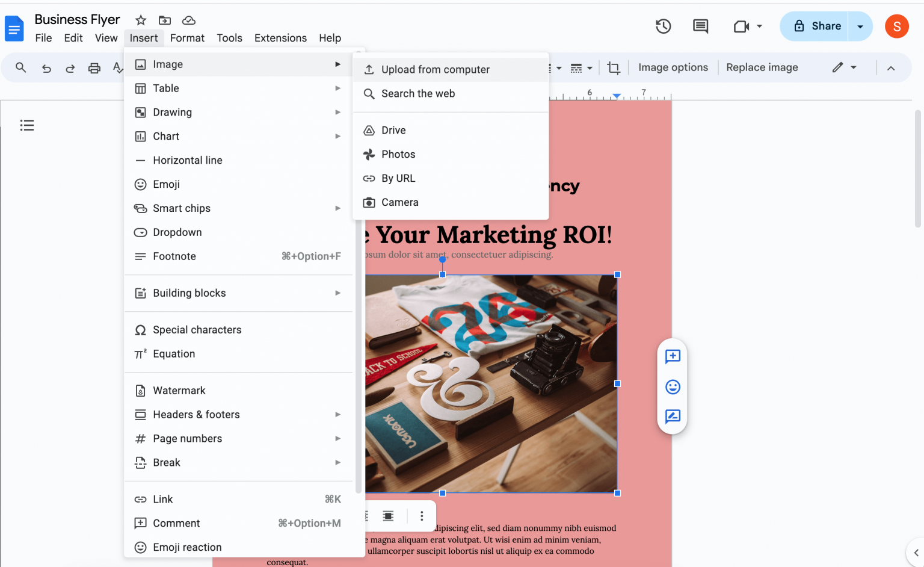Open version history clock icon
The height and width of the screenshot is (567, 924).
tap(663, 26)
